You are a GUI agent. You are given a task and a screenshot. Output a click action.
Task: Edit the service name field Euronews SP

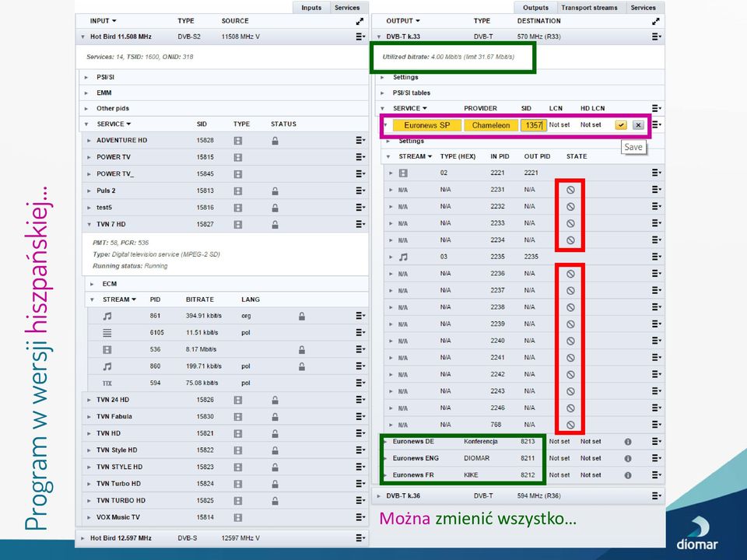point(427,125)
